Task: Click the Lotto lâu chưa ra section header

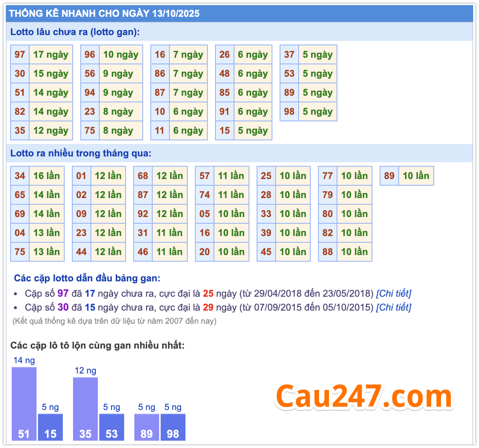Action: pyautogui.click(x=75, y=32)
